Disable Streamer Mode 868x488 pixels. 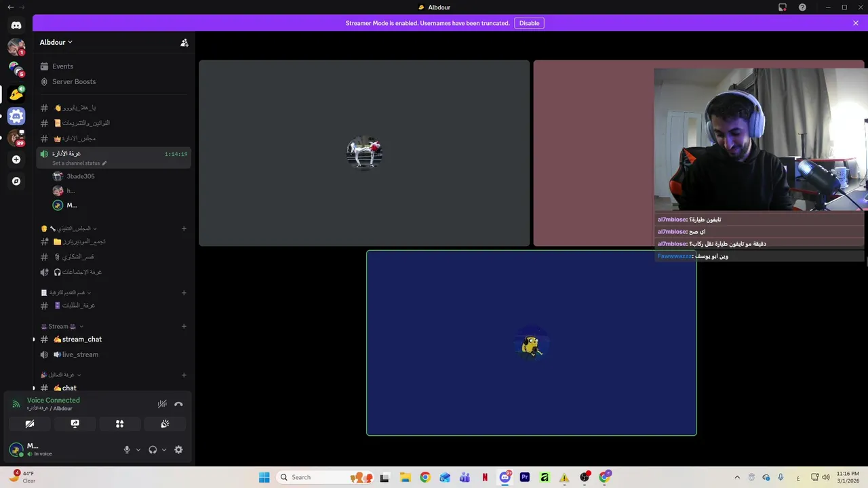click(529, 23)
